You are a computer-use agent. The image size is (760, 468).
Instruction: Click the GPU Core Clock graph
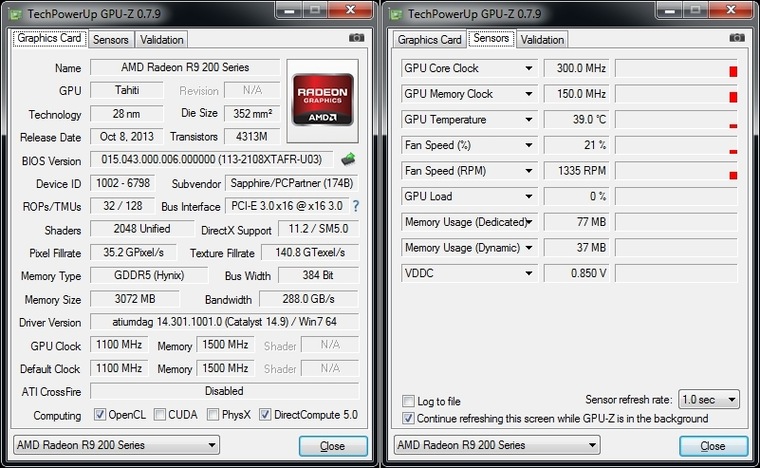(x=676, y=68)
